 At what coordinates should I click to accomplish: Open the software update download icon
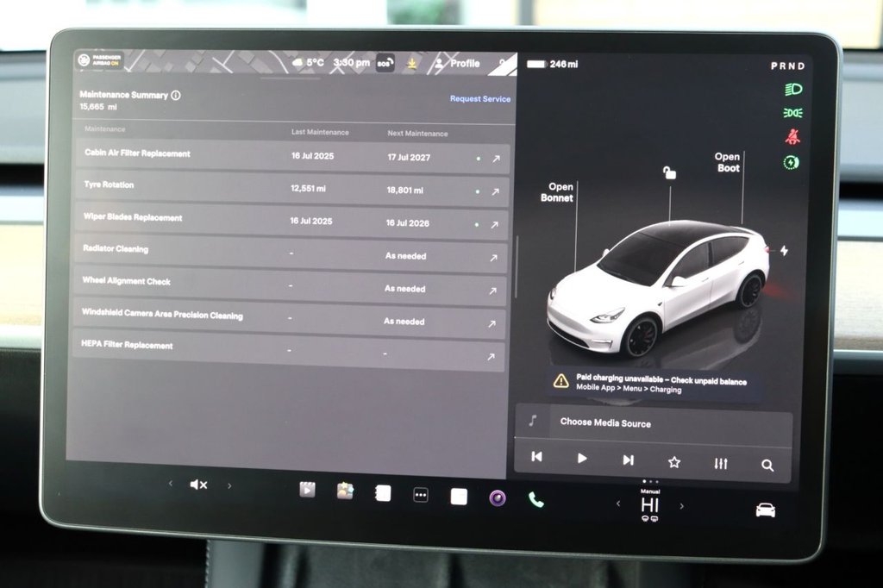pyautogui.click(x=412, y=63)
